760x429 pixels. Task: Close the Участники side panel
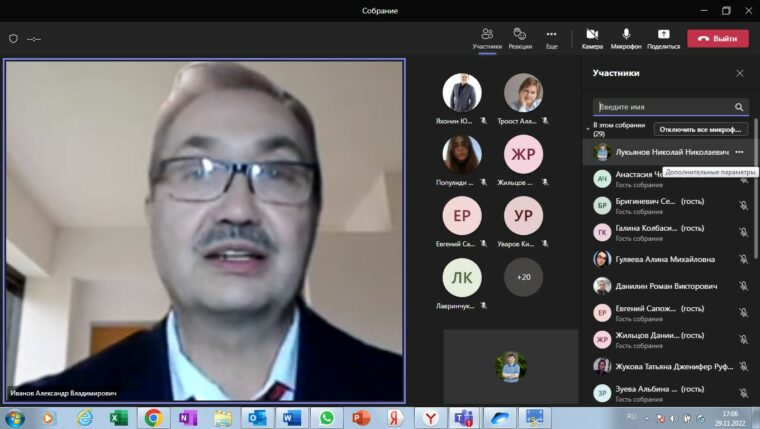(x=740, y=73)
